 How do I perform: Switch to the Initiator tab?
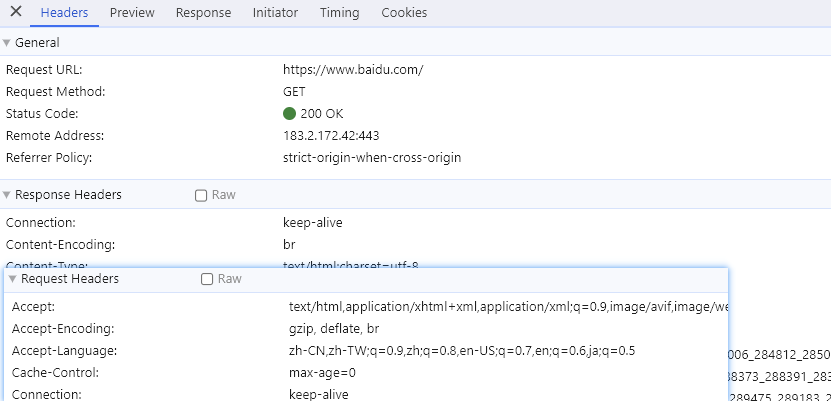click(275, 13)
